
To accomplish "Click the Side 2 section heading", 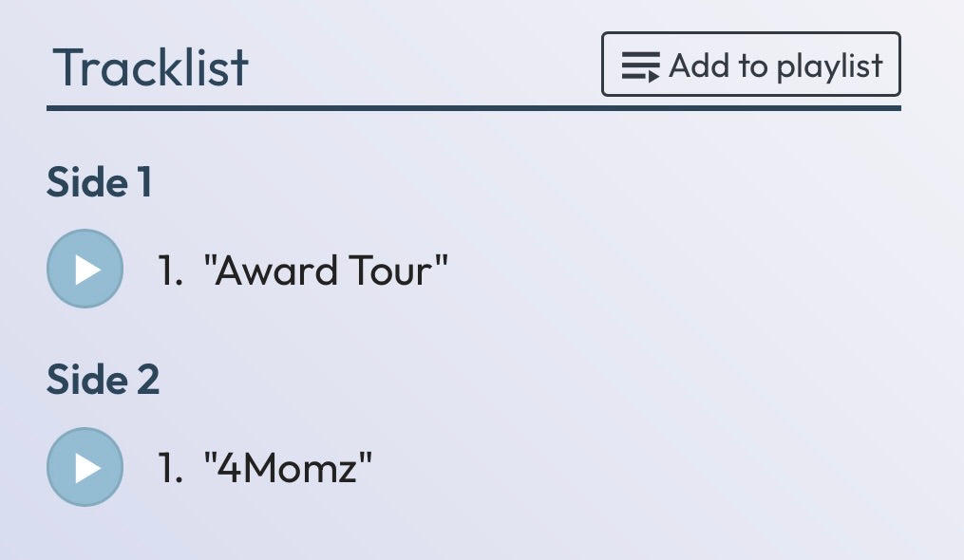I will point(103,380).
